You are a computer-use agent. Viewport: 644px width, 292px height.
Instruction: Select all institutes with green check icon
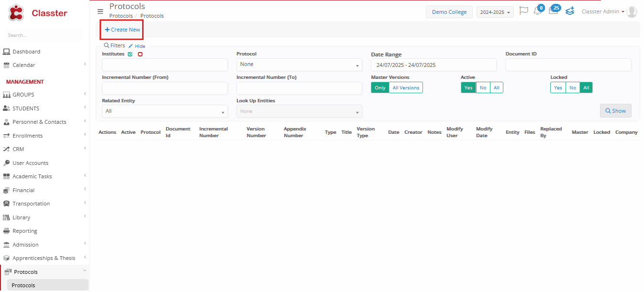[x=130, y=54]
